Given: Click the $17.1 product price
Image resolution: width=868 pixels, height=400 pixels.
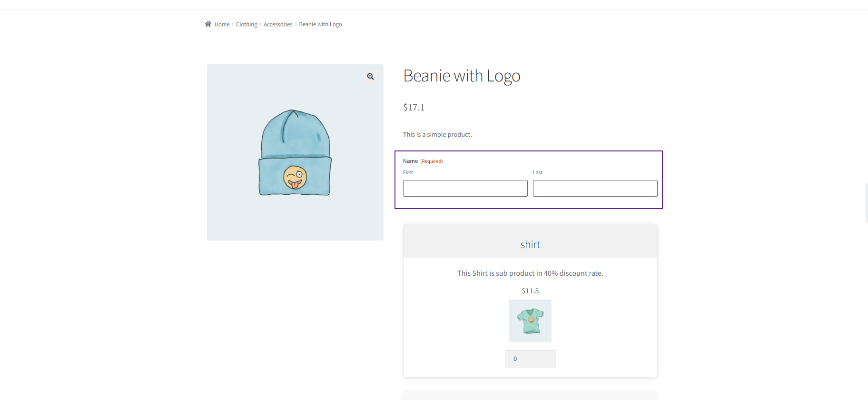Looking at the screenshot, I should click(414, 108).
